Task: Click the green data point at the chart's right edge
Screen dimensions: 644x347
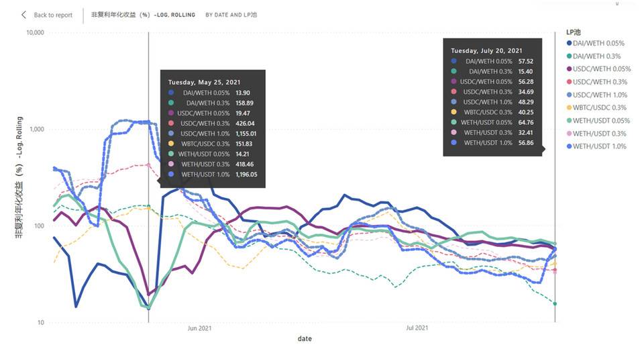Action: [555, 304]
